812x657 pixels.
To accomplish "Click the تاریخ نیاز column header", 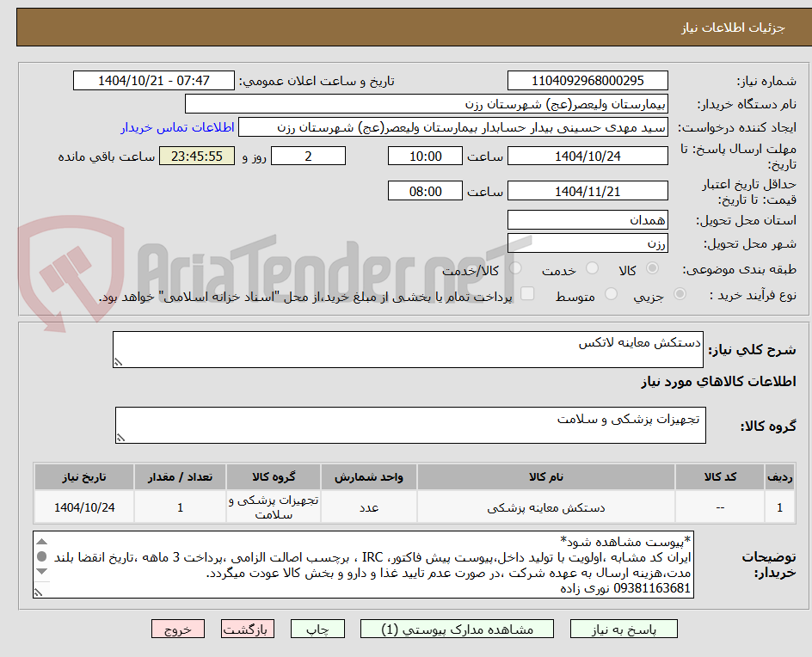I will coord(84,476).
